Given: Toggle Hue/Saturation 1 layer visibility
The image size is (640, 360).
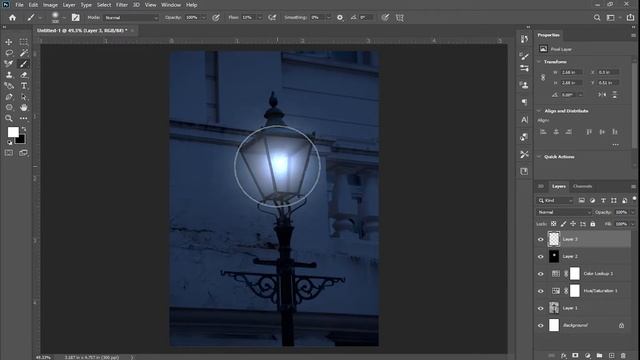Looking at the screenshot, I should pyautogui.click(x=541, y=291).
